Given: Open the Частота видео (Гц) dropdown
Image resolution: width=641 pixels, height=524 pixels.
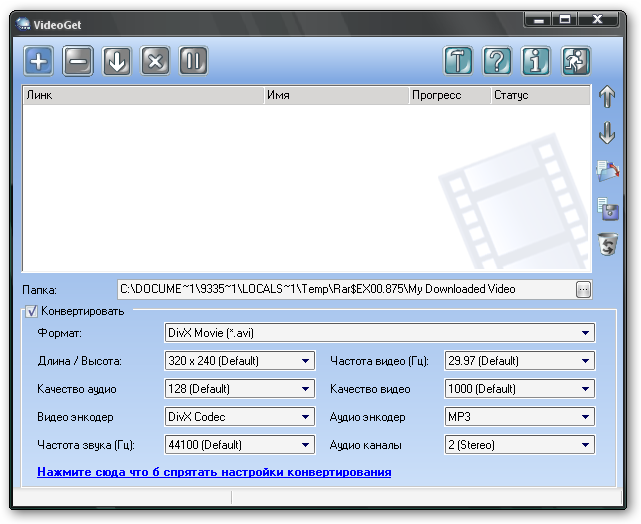Looking at the screenshot, I should [585, 361].
